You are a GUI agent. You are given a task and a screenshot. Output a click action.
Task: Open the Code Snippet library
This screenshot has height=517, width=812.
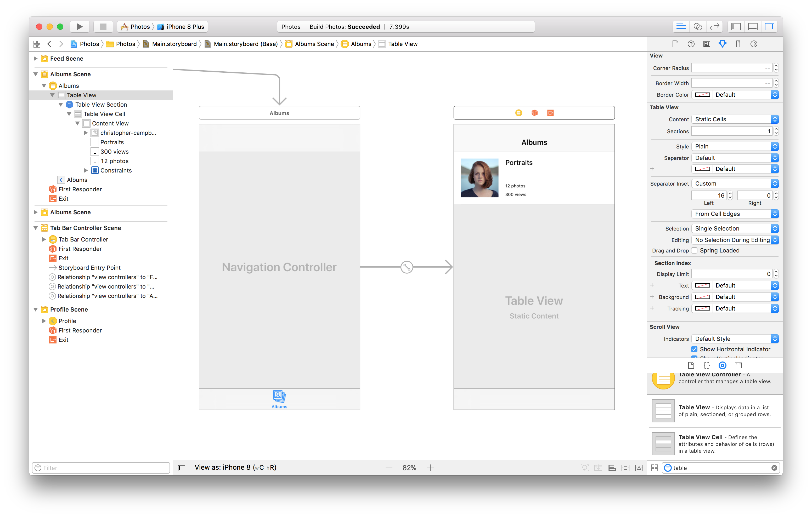[x=707, y=365]
